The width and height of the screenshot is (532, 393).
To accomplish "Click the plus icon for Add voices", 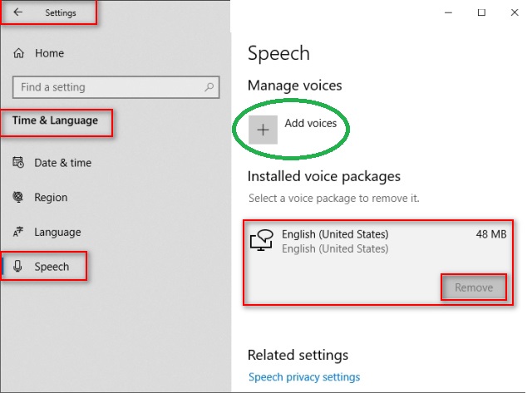I will pyautogui.click(x=263, y=130).
